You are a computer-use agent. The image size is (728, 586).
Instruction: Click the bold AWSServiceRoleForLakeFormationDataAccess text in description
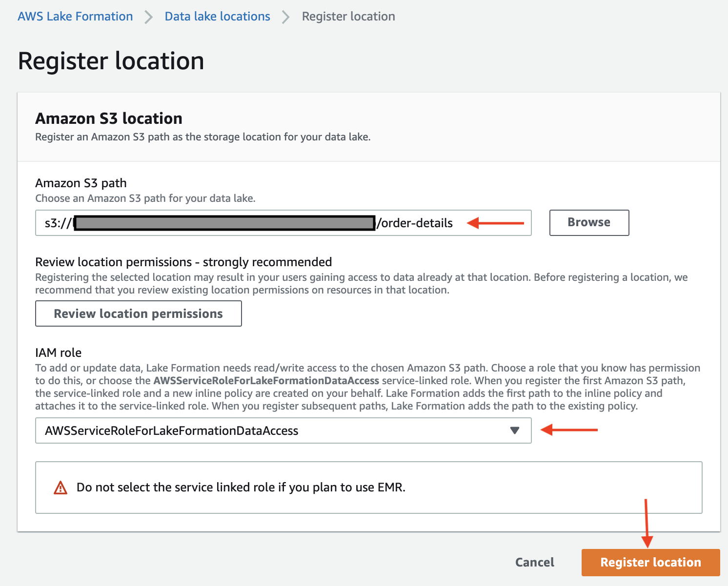click(266, 381)
